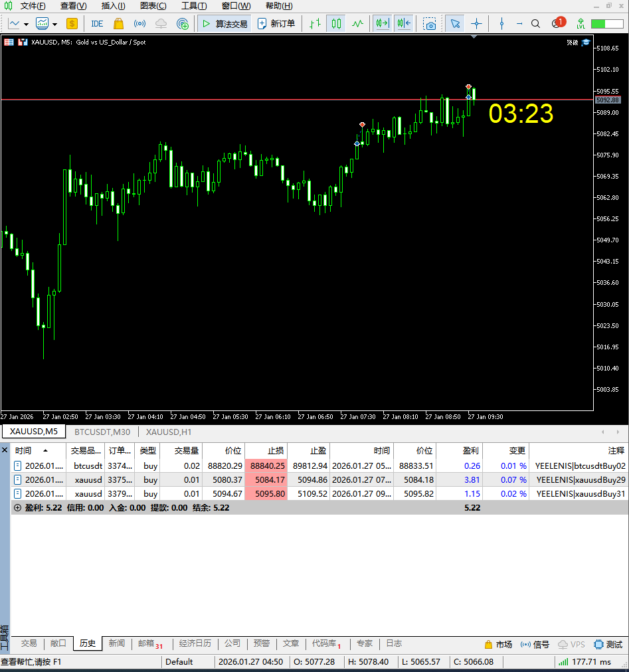
Task: Take a chart screenshot with camera icon
Action: [429, 23]
